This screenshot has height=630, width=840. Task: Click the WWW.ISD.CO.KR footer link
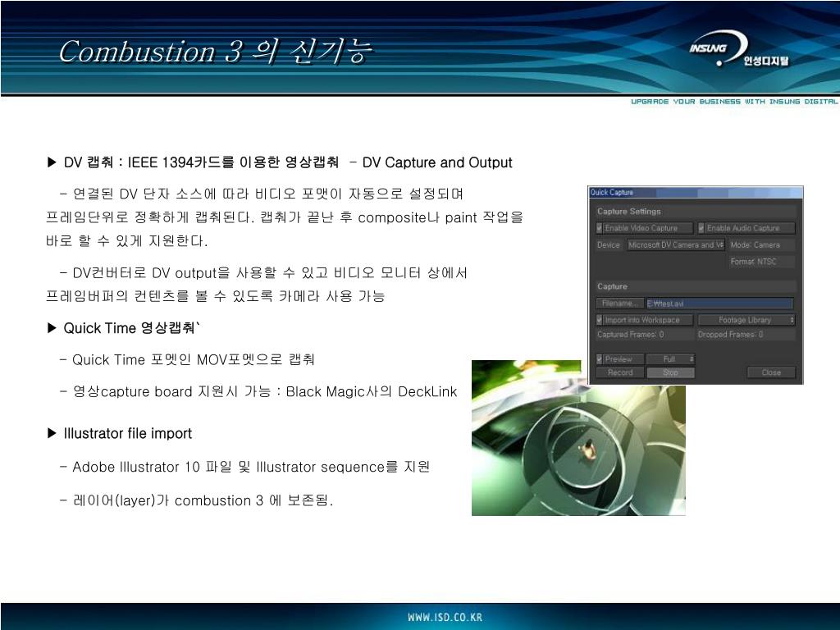pyautogui.click(x=445, y=617)
